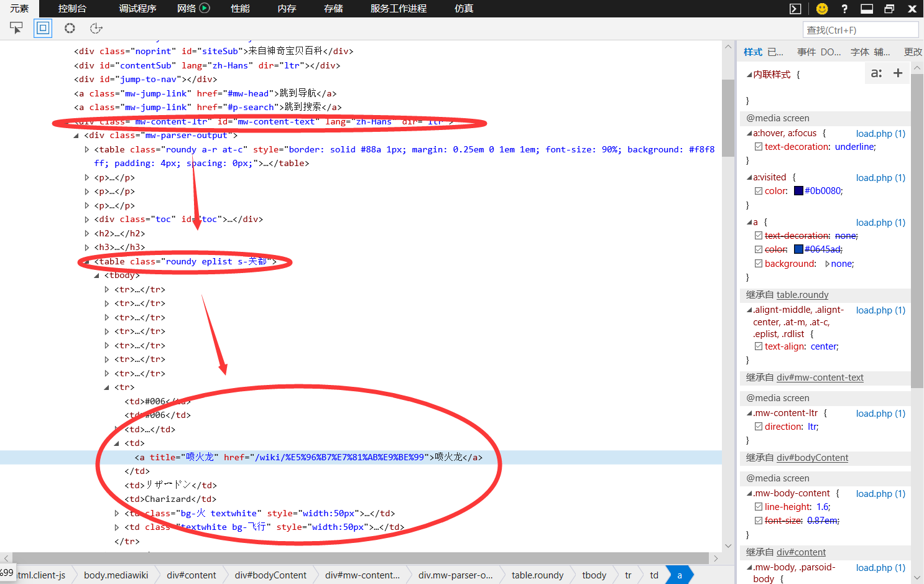Activate the select element pointer tool
This screenshot has width=924, height=584.
coord(16,28)
